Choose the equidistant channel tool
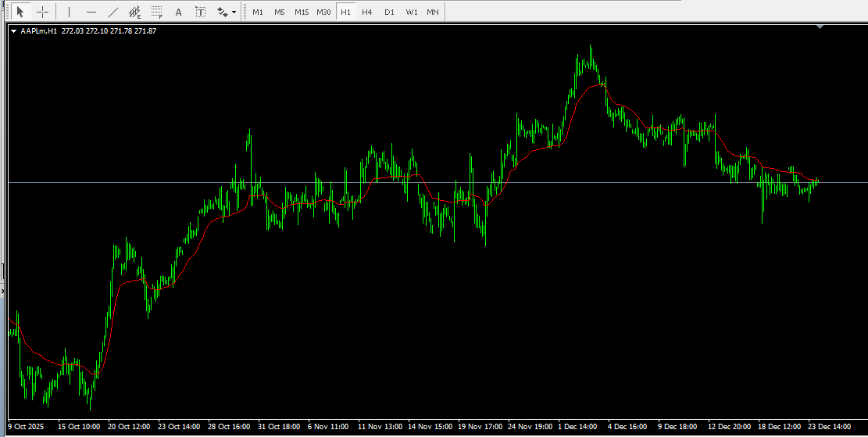The height and width of the screenshot is (437, 868). [x=135, y=12]
